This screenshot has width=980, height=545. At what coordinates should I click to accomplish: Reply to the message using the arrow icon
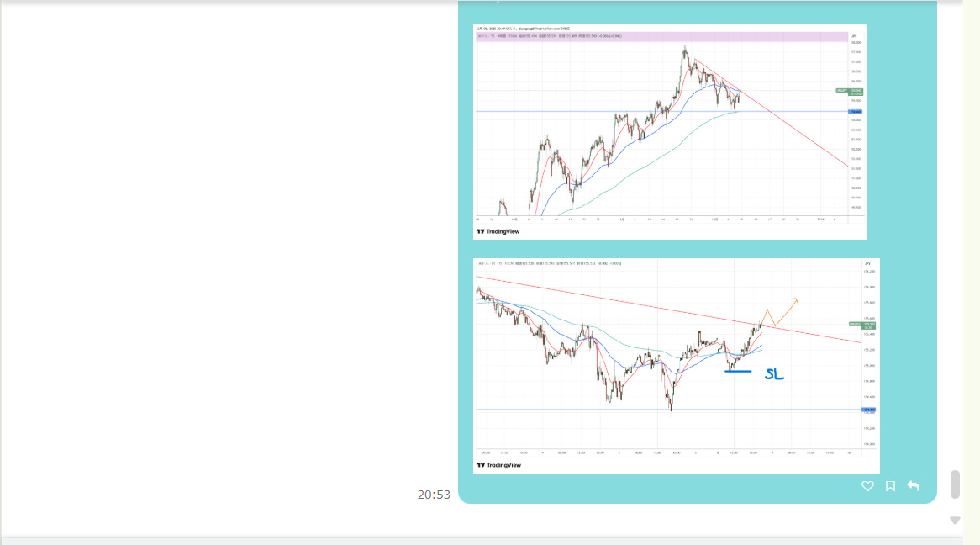(x=914, y=486)
